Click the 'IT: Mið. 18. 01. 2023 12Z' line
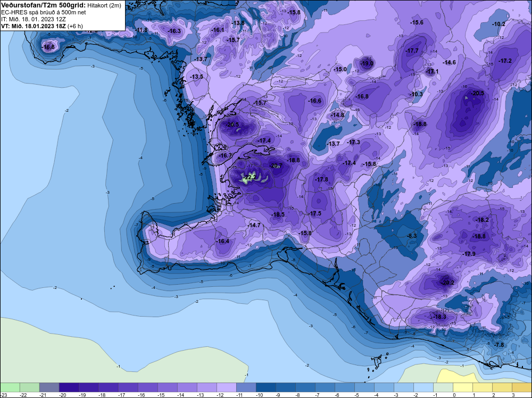Image resolution: width=532 pixels, height=398 pixels. pos(34,19)
